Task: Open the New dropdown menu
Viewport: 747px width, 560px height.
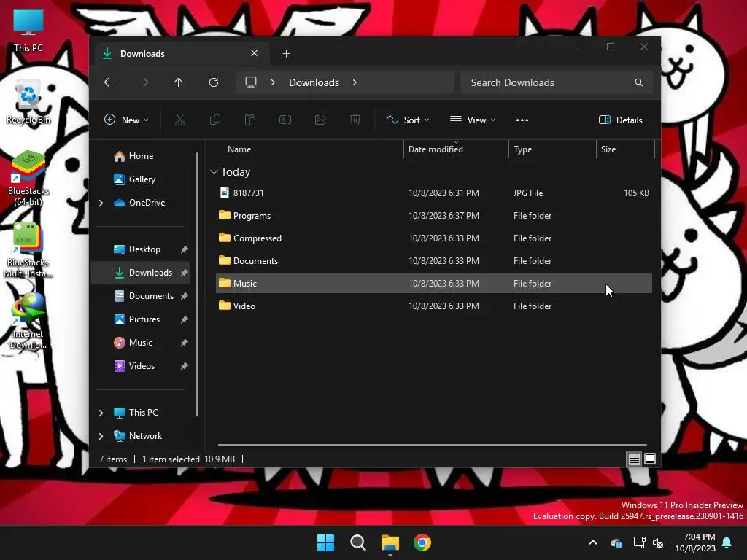Action: [x=127, y=120]
